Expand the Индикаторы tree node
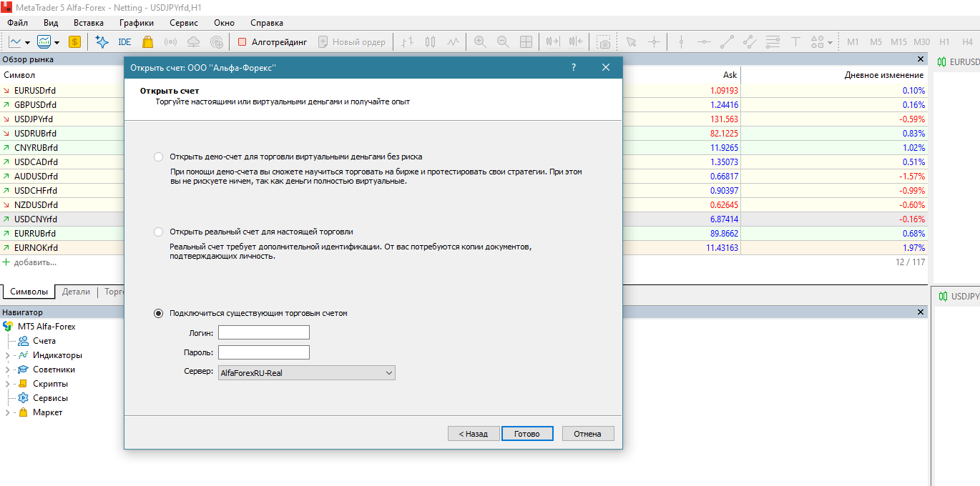The height and width of the screenshot is (486, 980). click(x=8, y=355)
